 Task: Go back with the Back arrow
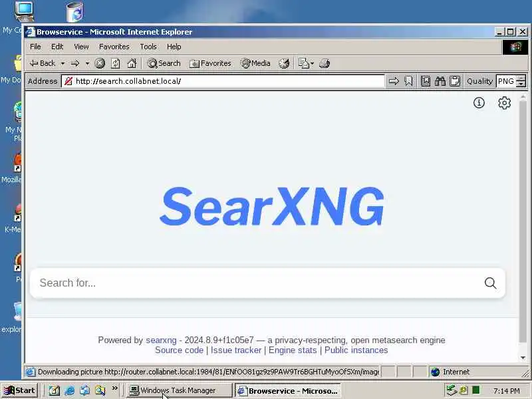coord(43,63)
